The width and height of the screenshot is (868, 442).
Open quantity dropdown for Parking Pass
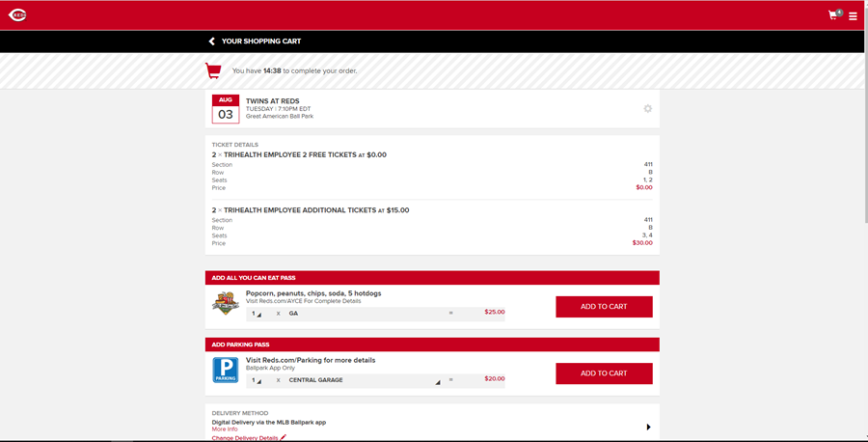pyautogui.click(x=257, y=380)
